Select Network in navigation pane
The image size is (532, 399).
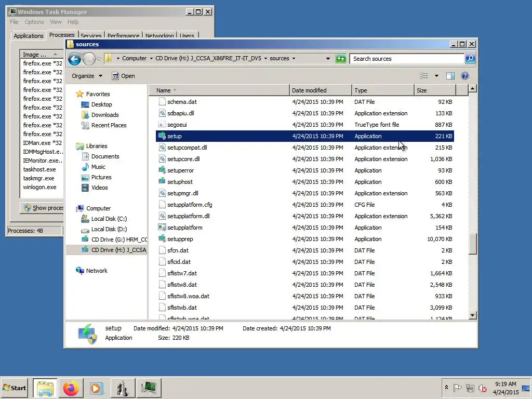click(x=96, y=270)
